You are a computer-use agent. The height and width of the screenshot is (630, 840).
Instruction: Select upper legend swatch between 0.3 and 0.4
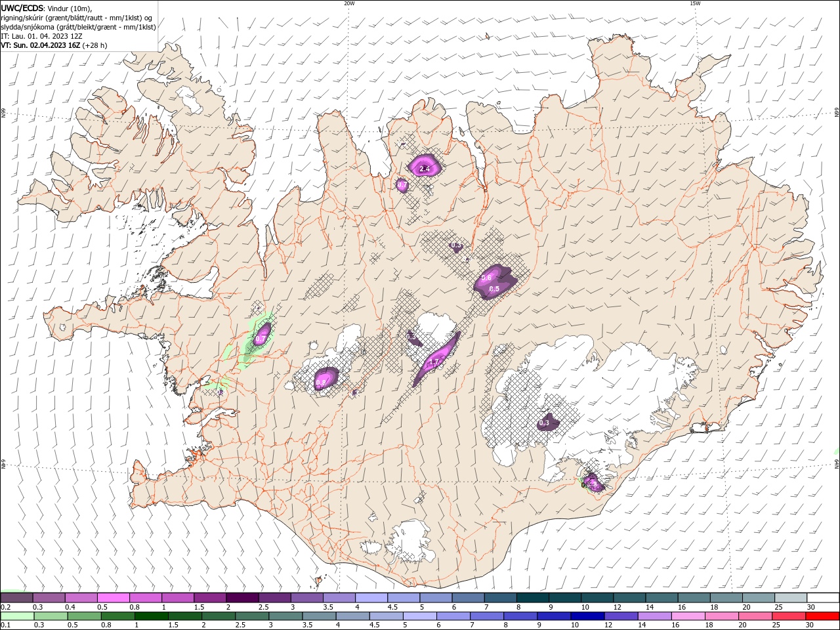click(49, 598)
